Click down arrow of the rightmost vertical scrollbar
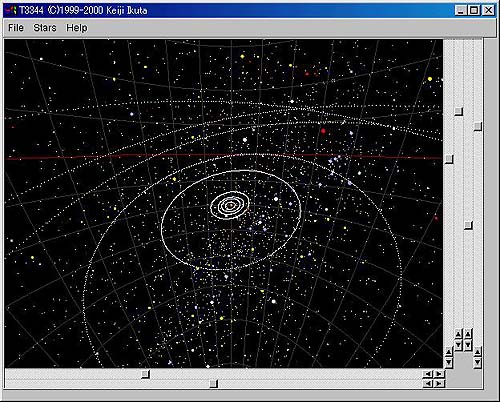 click(x=477, y=363)
